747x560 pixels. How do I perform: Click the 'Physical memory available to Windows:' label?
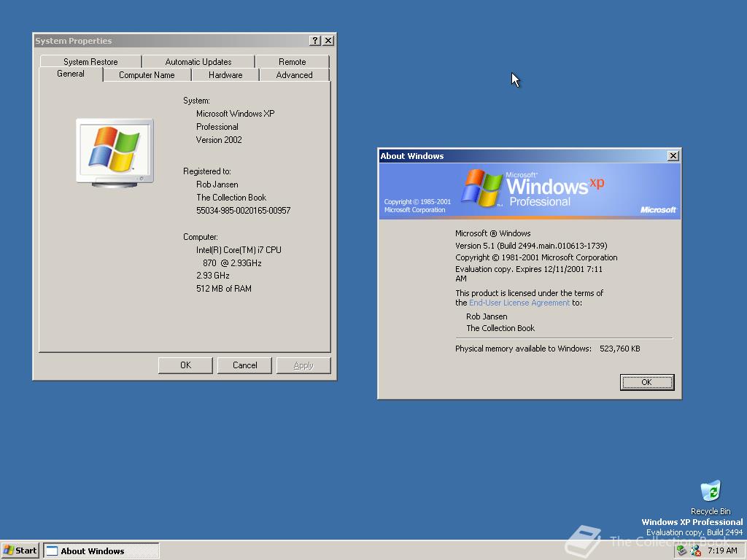click(523, 349)
